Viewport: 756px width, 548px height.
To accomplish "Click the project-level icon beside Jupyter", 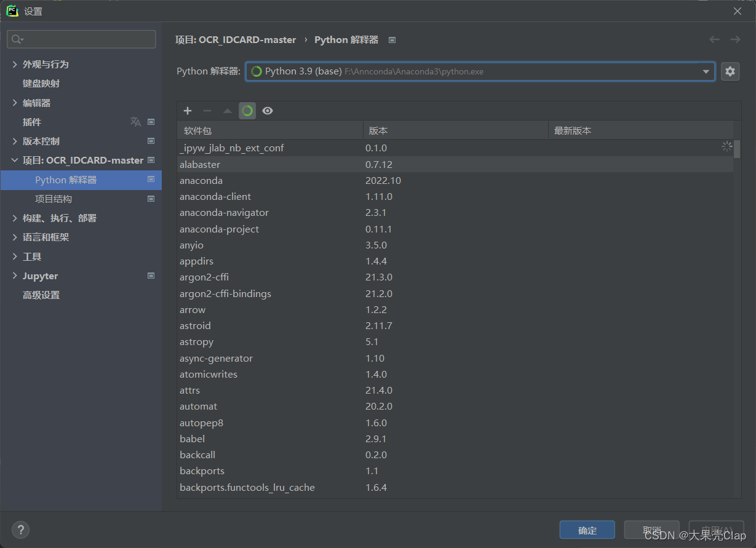I will 151,276.
